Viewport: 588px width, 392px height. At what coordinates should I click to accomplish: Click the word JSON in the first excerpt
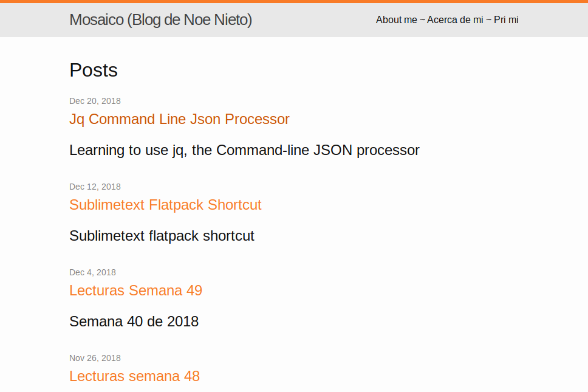coord(333,150)
